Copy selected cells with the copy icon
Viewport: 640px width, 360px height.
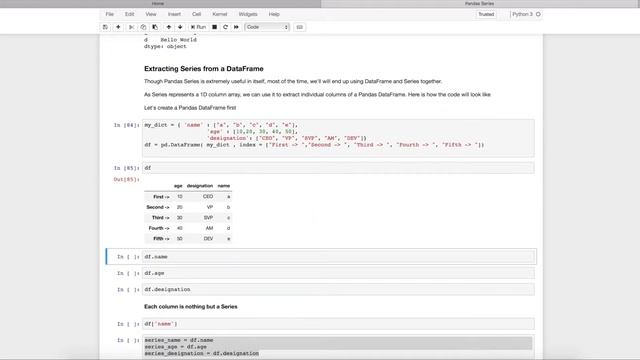[x=143, y=27]
